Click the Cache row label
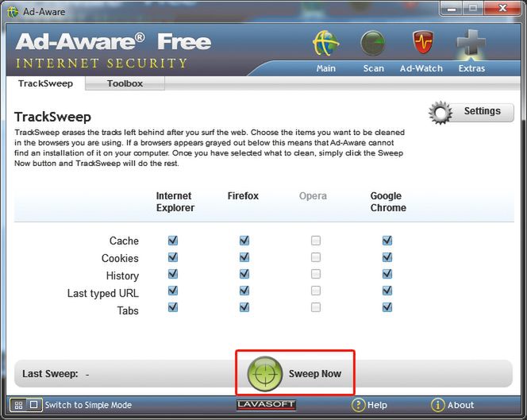 124,241
